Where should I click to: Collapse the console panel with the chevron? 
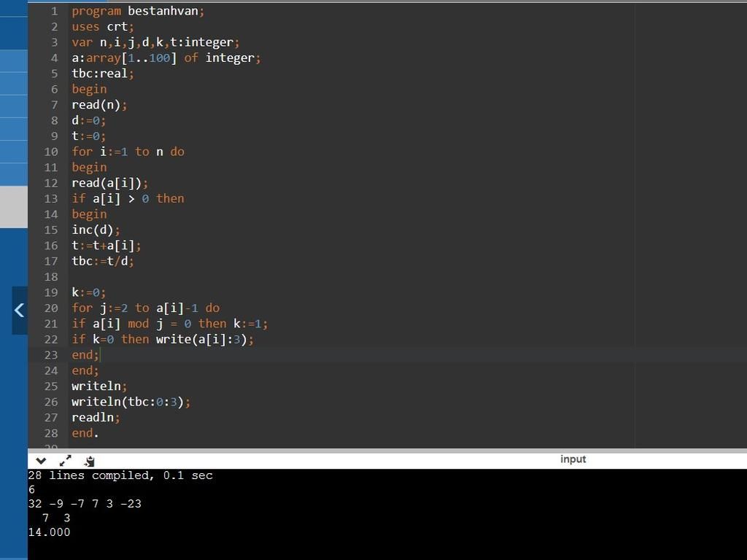click(x=41, y=461)
